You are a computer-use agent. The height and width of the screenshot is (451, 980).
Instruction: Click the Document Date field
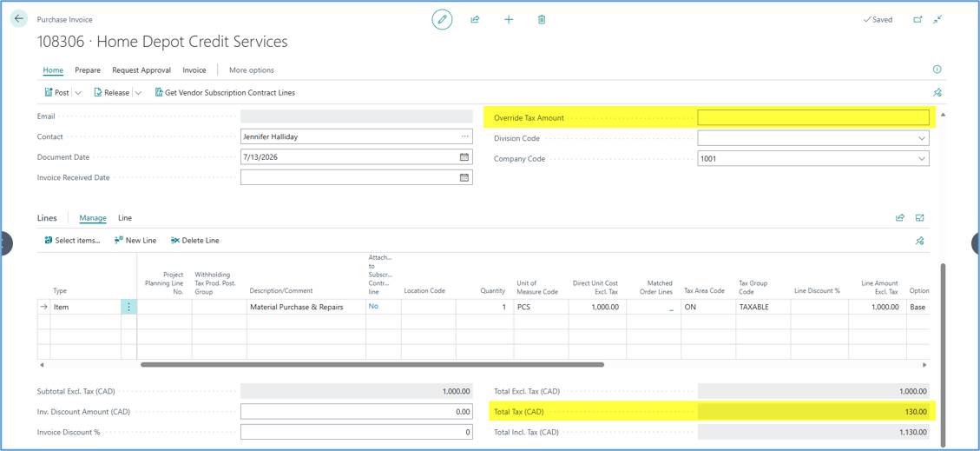tap(356, 157)
